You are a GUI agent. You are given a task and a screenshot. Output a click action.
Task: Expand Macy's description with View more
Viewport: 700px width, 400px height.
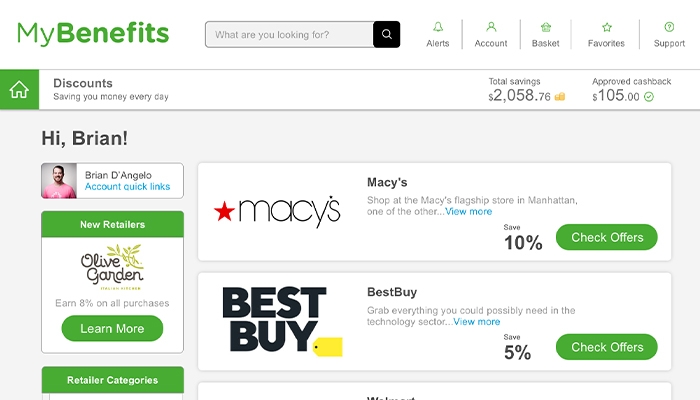pos(468,211)
